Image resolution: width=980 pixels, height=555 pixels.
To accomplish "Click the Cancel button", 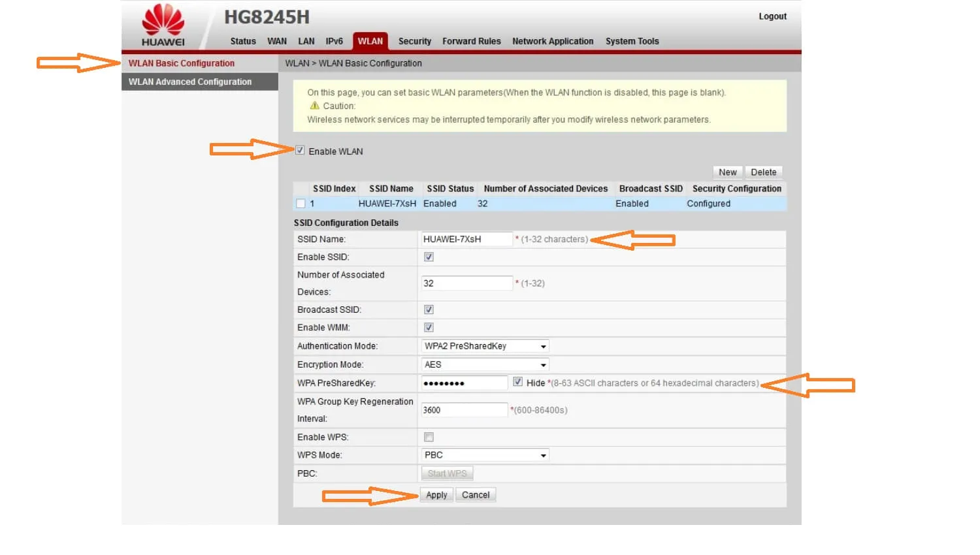I will point(476,495).
